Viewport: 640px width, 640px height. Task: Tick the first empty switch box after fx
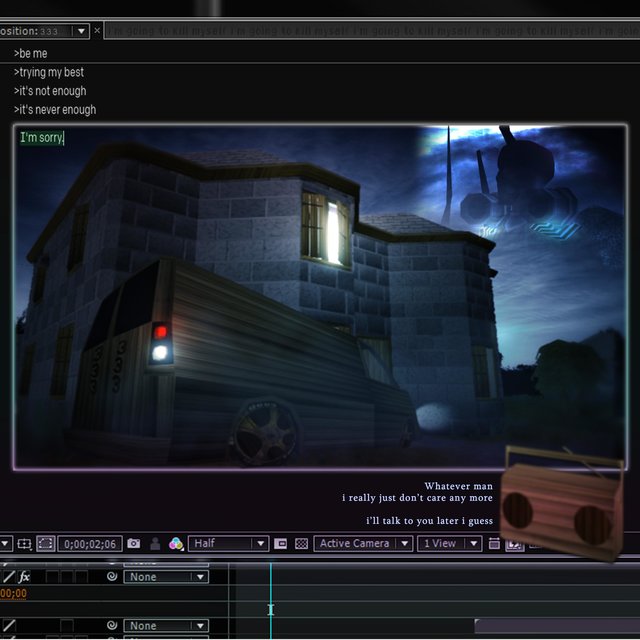click(x=52, y=577)
